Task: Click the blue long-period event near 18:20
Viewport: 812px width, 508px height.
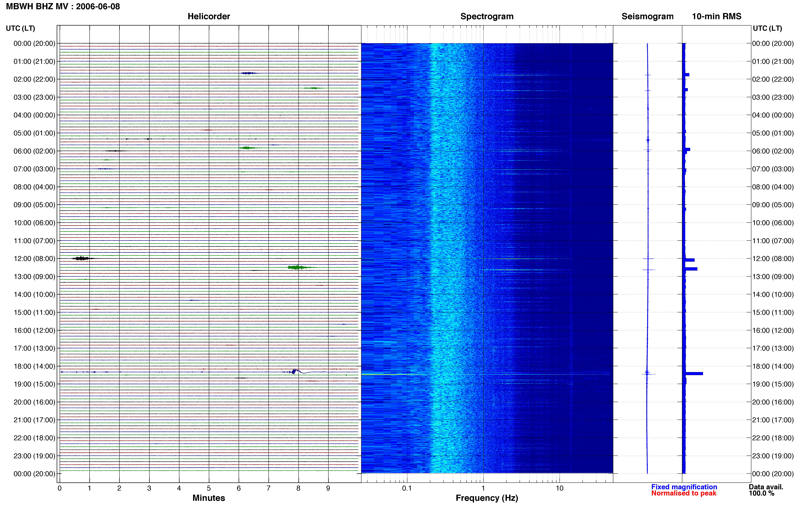Action: coord(299,372)
